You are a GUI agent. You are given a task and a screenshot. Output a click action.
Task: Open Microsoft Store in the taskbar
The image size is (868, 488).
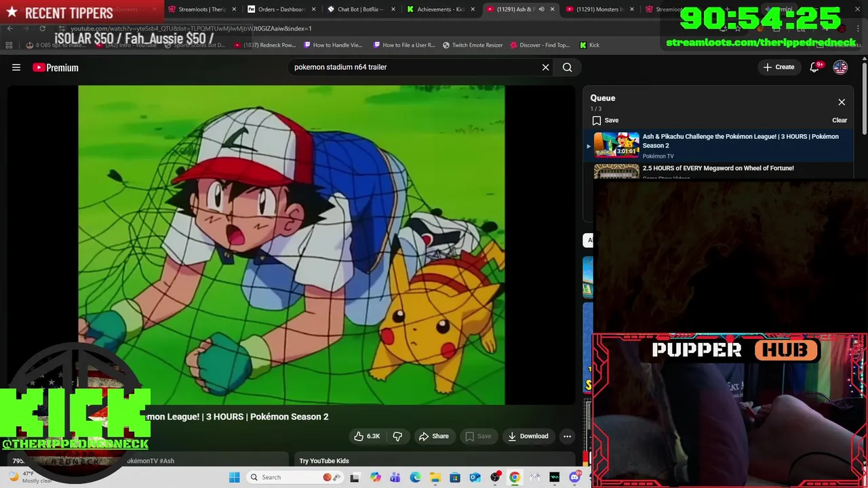tap(455, 477)
